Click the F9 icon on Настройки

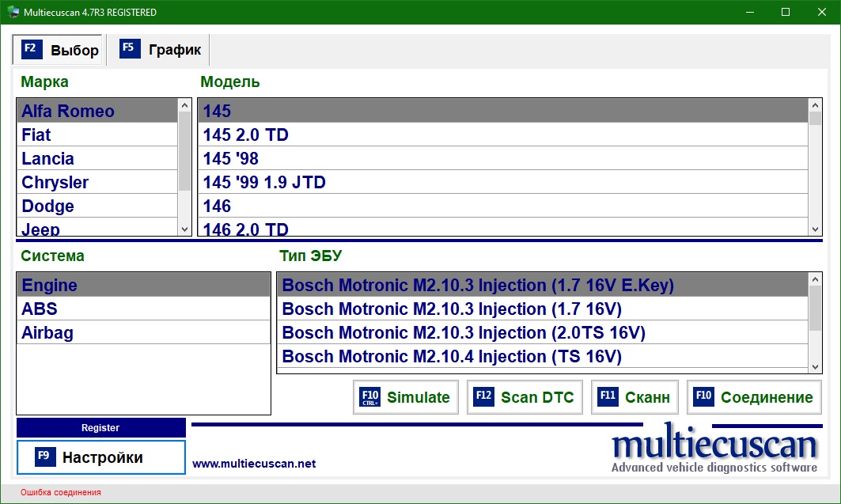click(x=45, y=457)
